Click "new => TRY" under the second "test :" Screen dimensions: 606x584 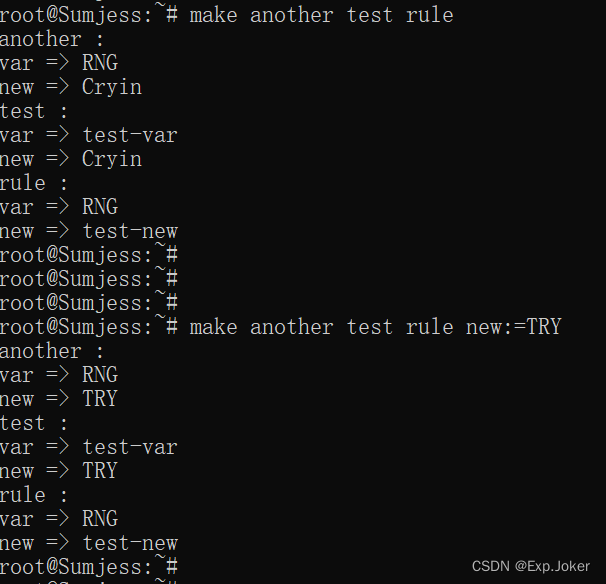59,471
